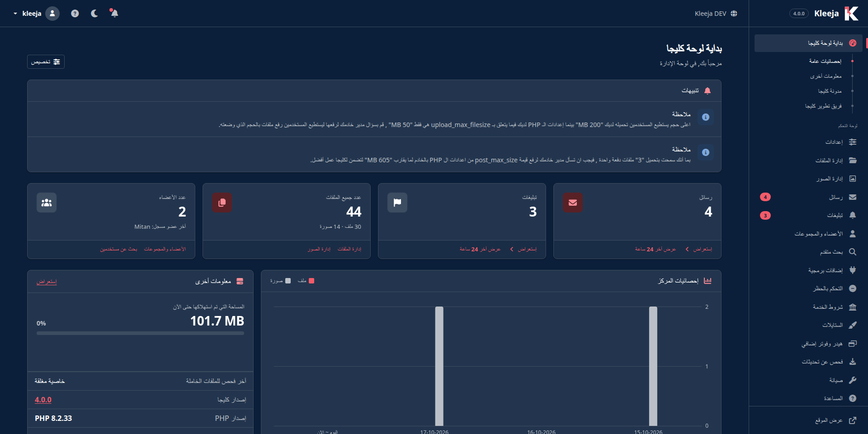This screenshot has width=868, height=434.
Task: Select معلومات أخرى submenu item in sidebar
Action: [x=826, y=76]
